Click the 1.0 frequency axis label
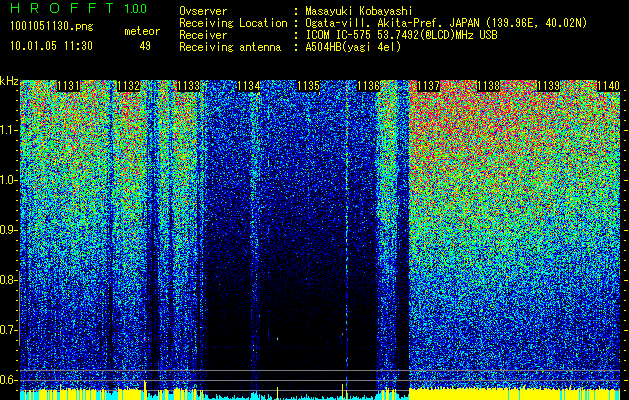The height and width of the screenshot is (400, 629). pos(7,180)
